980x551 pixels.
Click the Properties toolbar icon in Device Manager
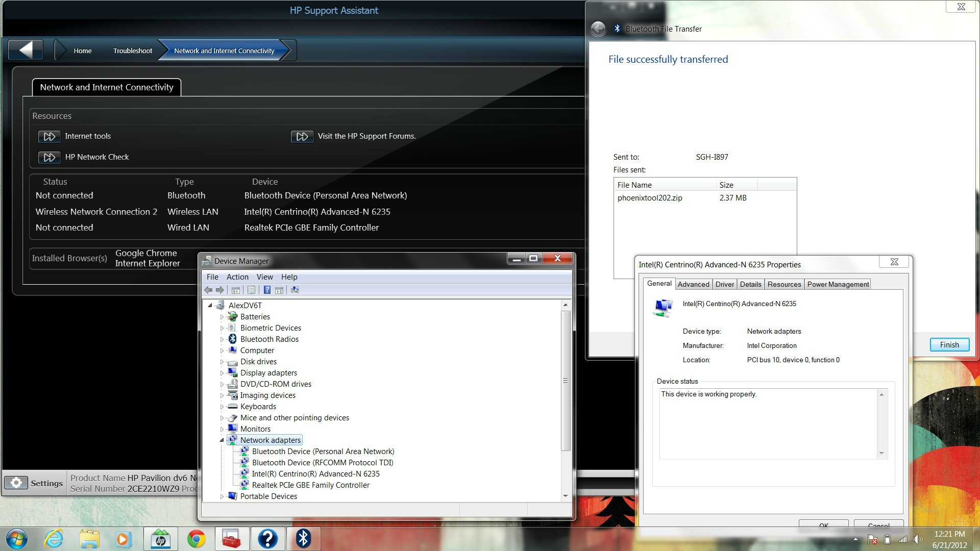251,290
